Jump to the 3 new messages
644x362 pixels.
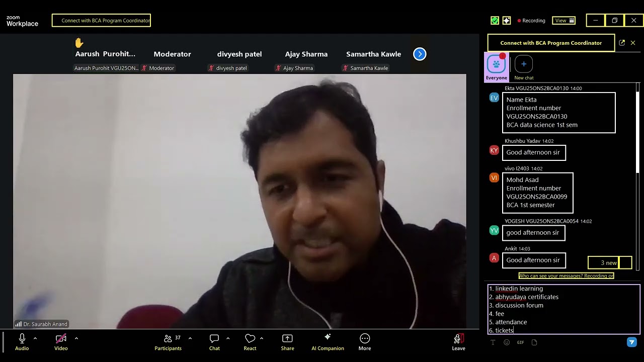coord(609,262)
